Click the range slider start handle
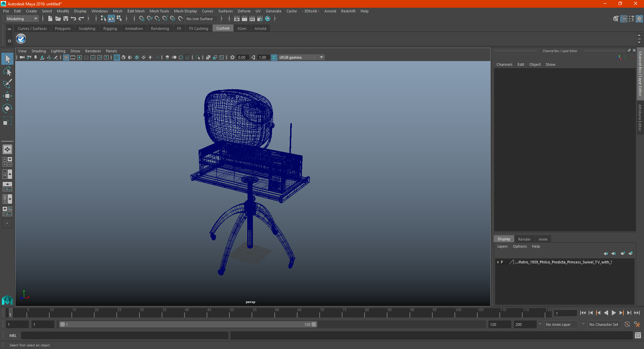Image resolution: width=644 pixels, height=349 pixels. pos(62,325)
